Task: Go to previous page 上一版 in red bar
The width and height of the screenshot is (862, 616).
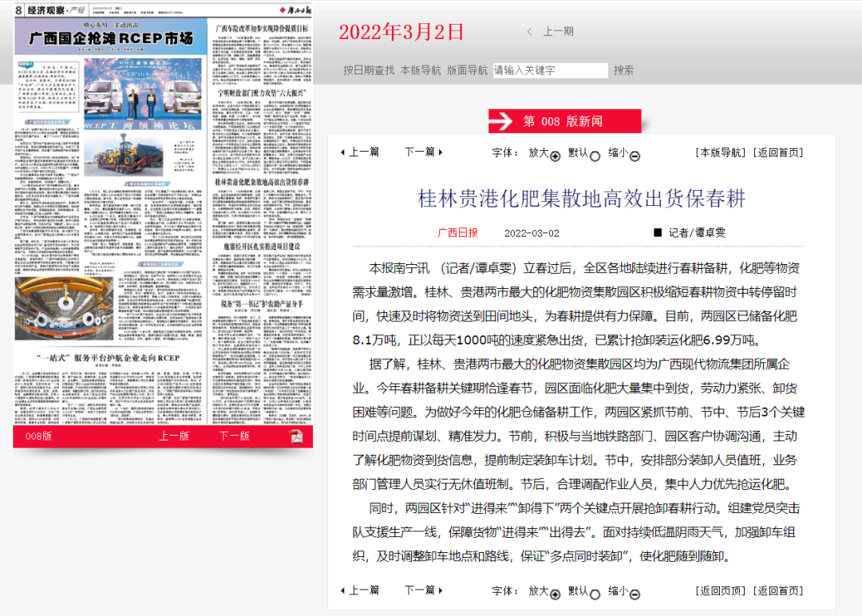Action: [174, 436]
